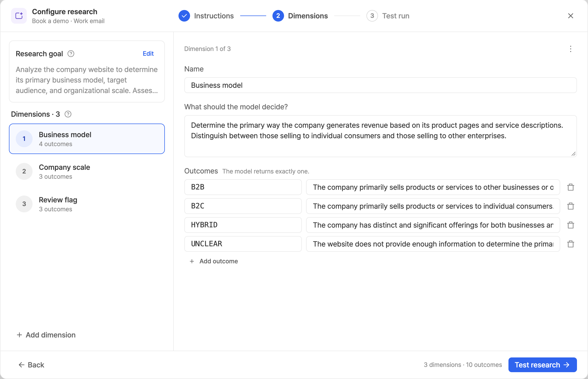Image resolution: width=588 pixels, height=379 pixels.
Task: Edit the B2B outcome label field
Action: [243, 187]
